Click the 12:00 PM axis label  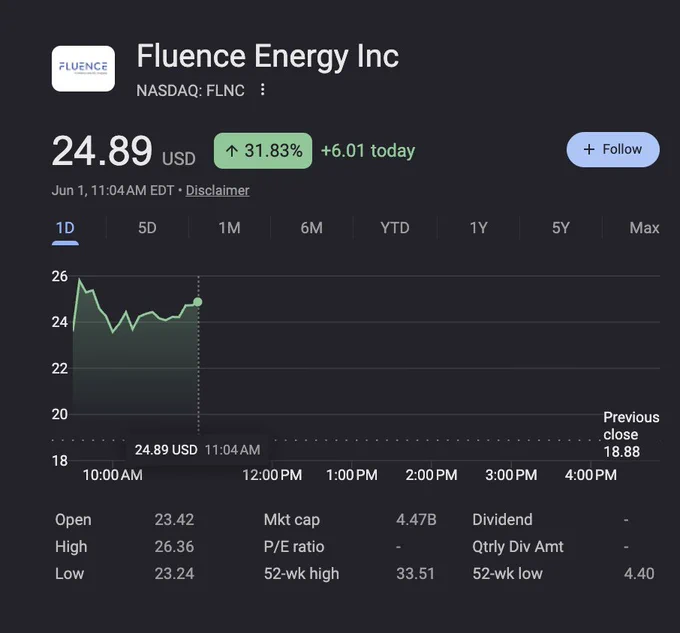click(x=272, y=475)
